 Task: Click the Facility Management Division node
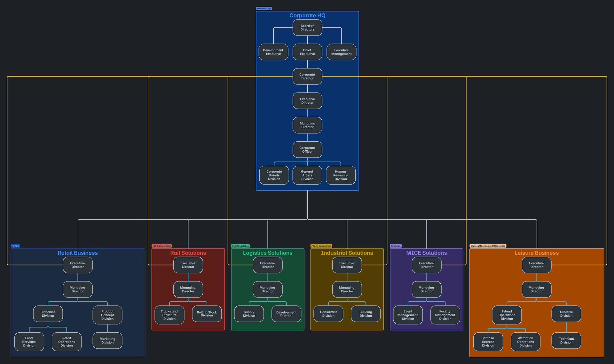[x=445, y=315]
